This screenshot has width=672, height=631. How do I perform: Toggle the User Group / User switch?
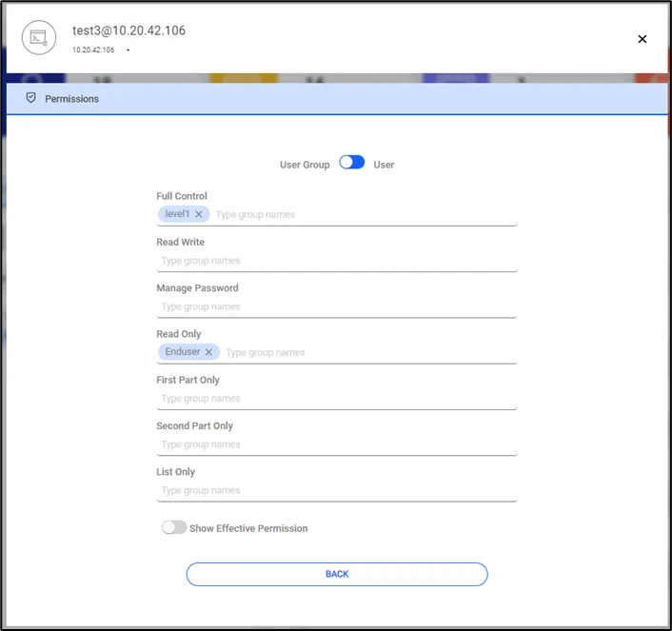tap(352, 163)
